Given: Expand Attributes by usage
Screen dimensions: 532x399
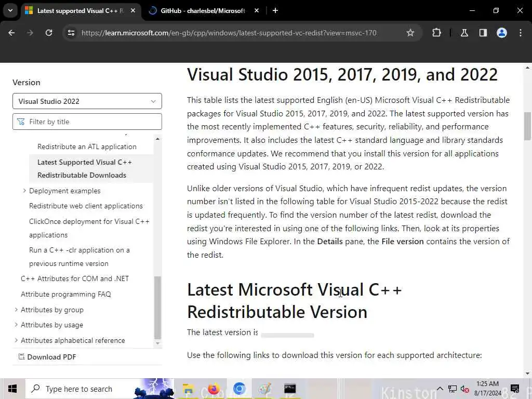Looking at the screenshot, I should [16, 325].
